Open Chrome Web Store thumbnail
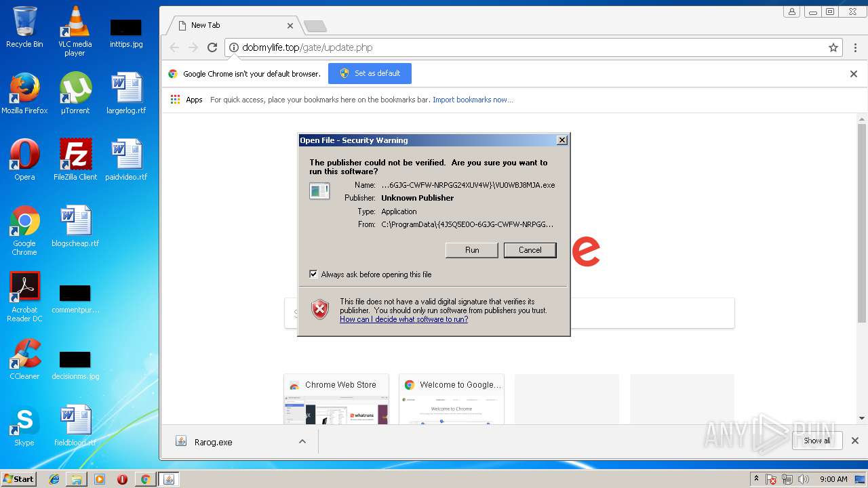Viewport: 868px width, 488px height. 336,399
